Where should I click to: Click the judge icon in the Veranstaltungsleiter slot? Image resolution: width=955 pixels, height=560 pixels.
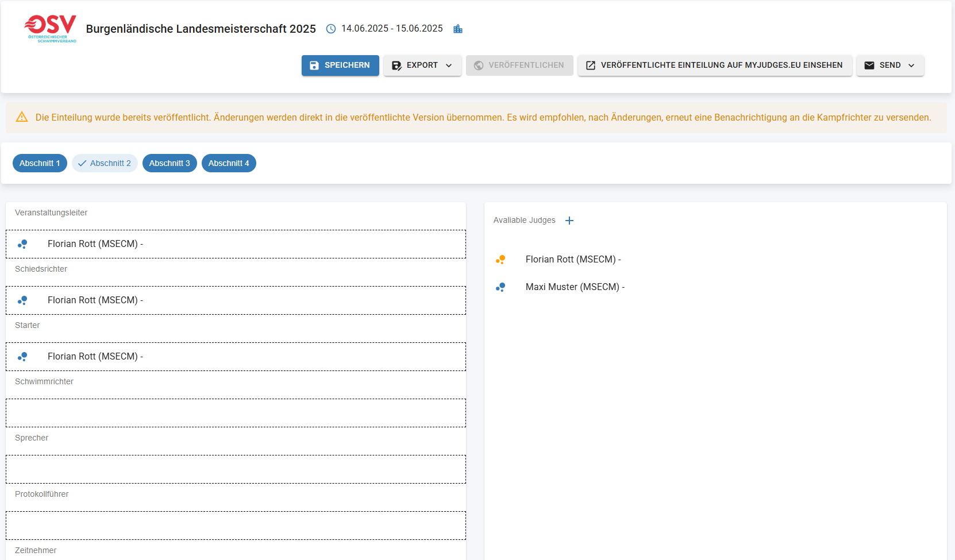point(22,244)
